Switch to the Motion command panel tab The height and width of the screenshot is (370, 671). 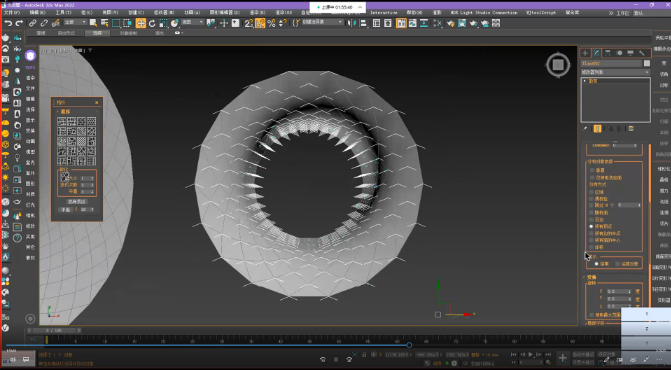(x=619, y=53)
